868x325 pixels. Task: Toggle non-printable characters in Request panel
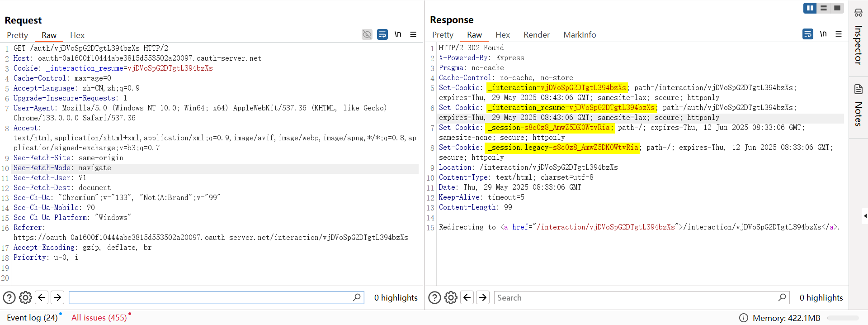click(398, 34)
